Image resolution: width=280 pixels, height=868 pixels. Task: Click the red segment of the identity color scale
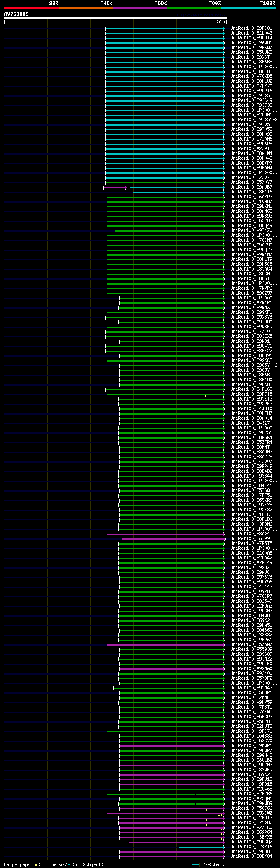click(31, 8)
